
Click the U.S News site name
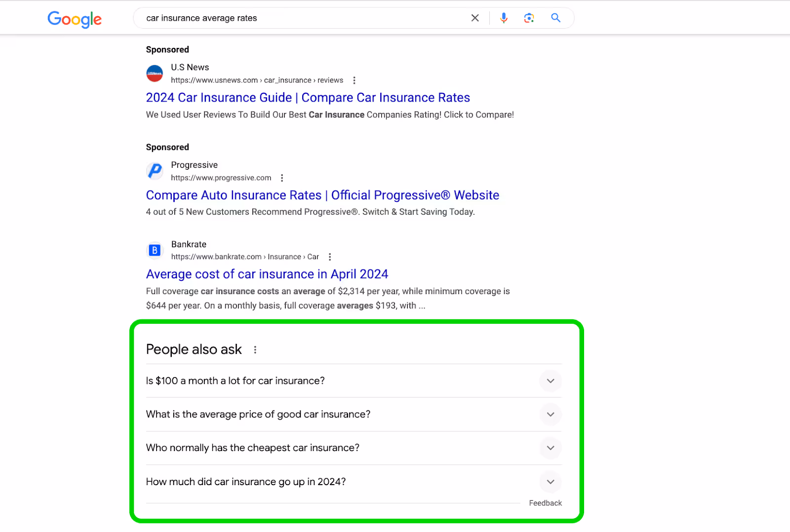[x=190, y=68]
